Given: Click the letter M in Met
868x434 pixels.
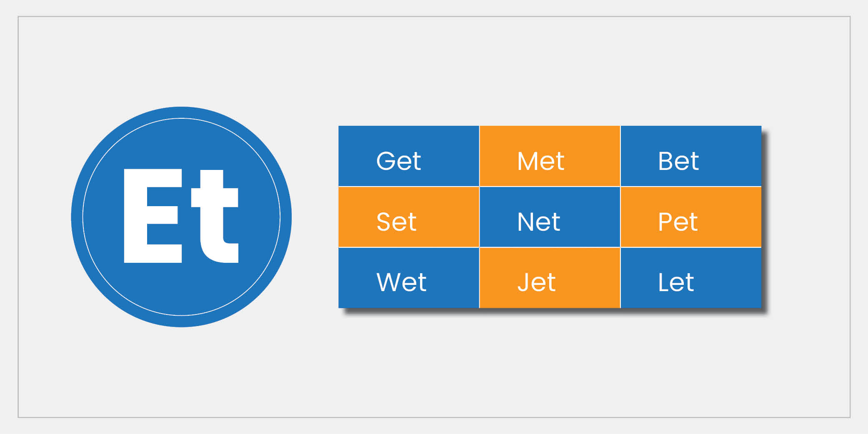Looking at the screenshot, I should pyautogui.click(x=528, y=161).
